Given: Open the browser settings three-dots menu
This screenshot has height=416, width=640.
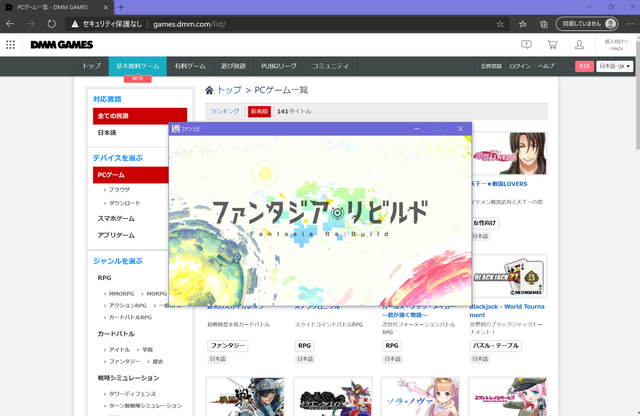Looking at the screenshot, I should (631, 24).
